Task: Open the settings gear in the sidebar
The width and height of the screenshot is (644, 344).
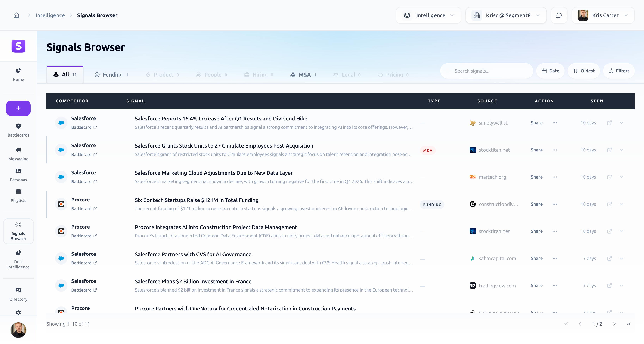Action: [x=18, y=312]
